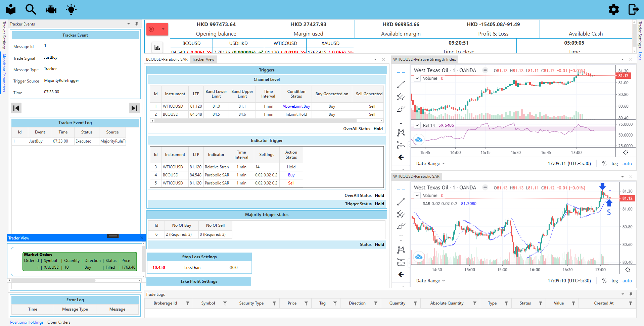
Task: Open Trade Logs panel dropdown arrow
Action: coord(623,294)
